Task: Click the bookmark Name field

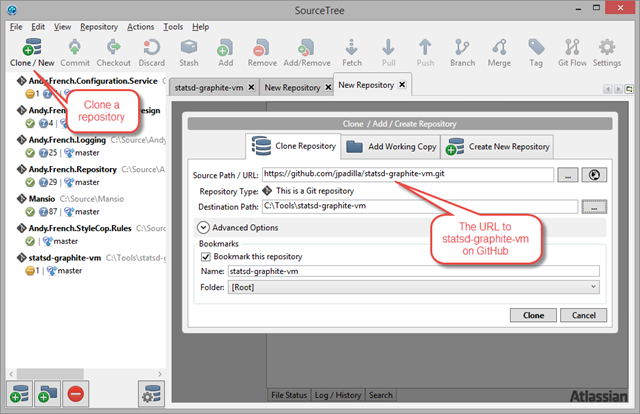Action: point(414,271)
